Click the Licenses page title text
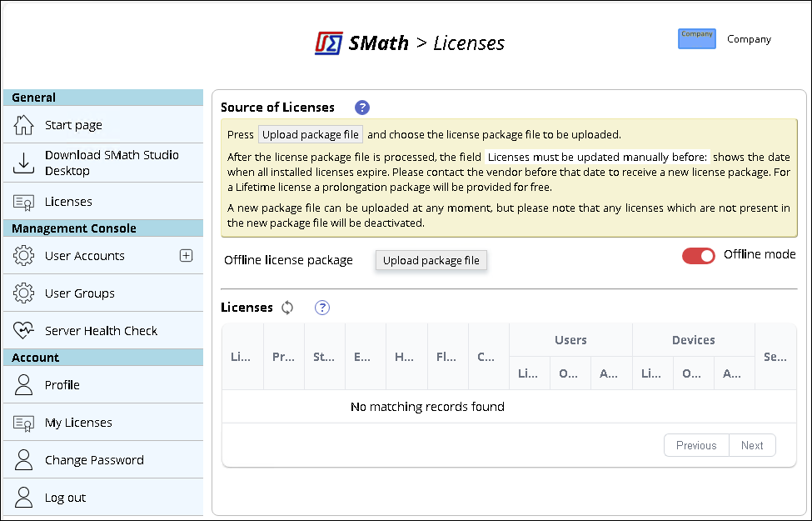The image size is (812, 521). [469, 43]
